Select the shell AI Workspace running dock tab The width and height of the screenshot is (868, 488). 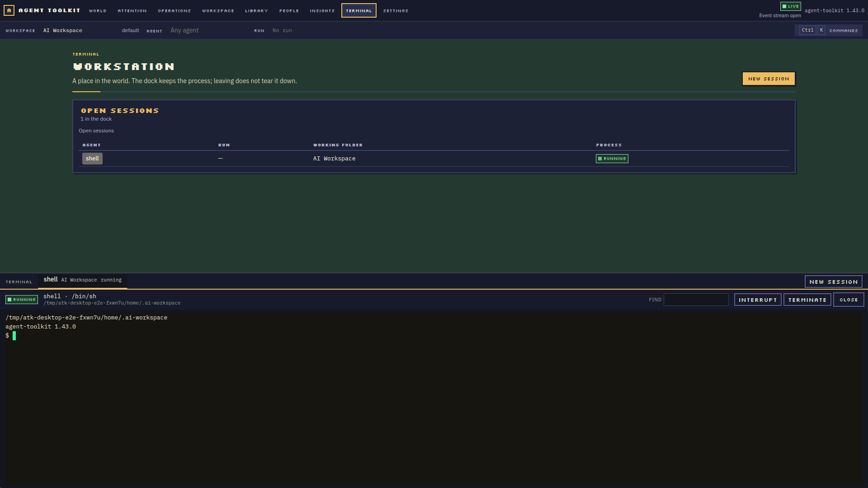click(x=82, y=280)
